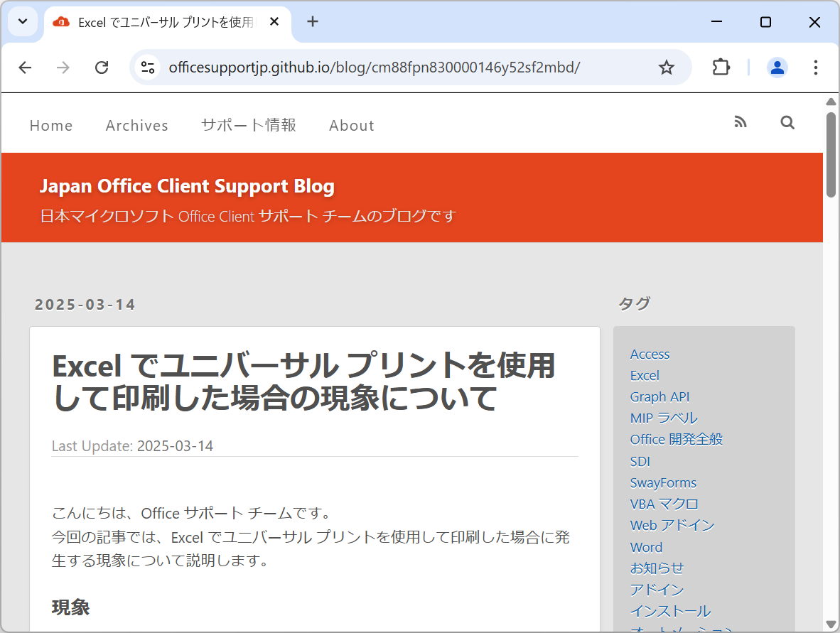This screenshot has height=633, width=840.
Task: Switch to the Archives menu item
Action: [x=136, y=125]
